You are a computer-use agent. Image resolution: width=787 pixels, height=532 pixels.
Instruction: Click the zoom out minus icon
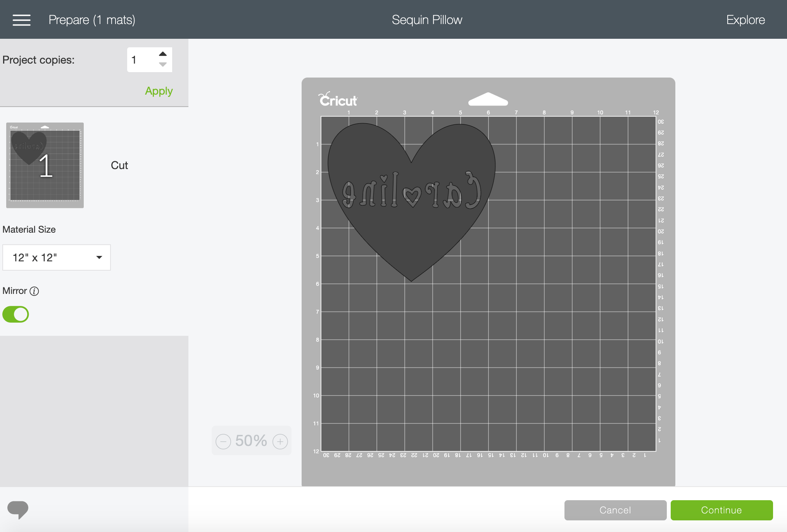(224, 442)
